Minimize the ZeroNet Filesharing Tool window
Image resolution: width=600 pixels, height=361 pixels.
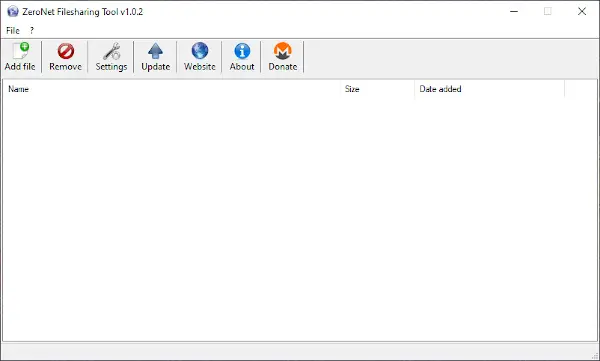514,11
